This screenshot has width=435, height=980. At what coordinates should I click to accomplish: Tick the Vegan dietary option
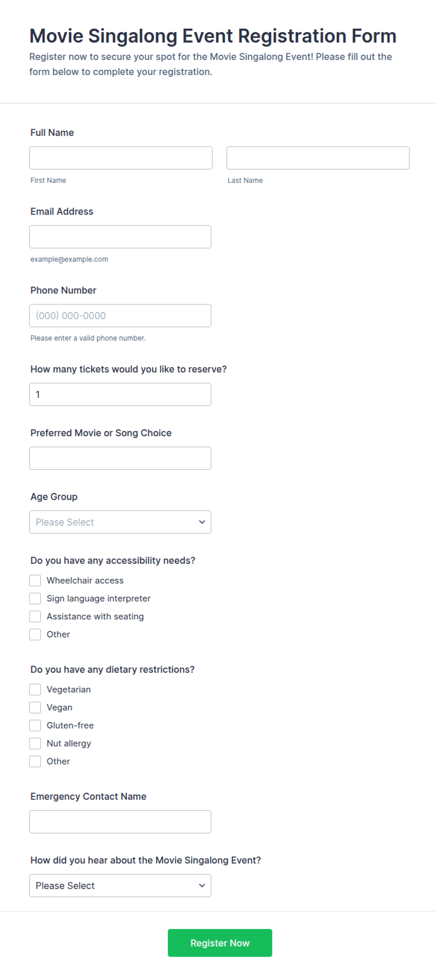pos(35,707)
